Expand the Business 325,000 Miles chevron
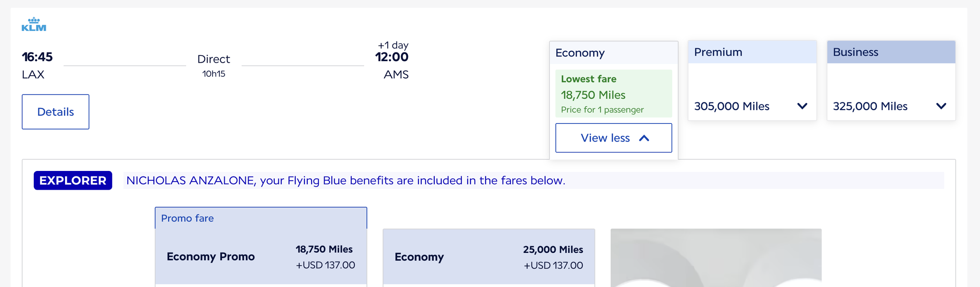Viewport: 980px width, 287px height. pos(941,106)
